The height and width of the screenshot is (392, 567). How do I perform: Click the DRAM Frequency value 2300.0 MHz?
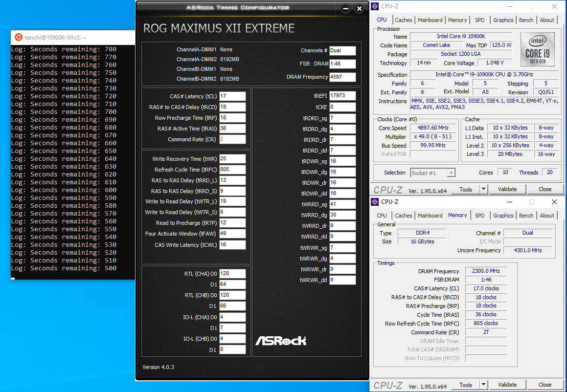pyautogui.click(x=486, y=271)
